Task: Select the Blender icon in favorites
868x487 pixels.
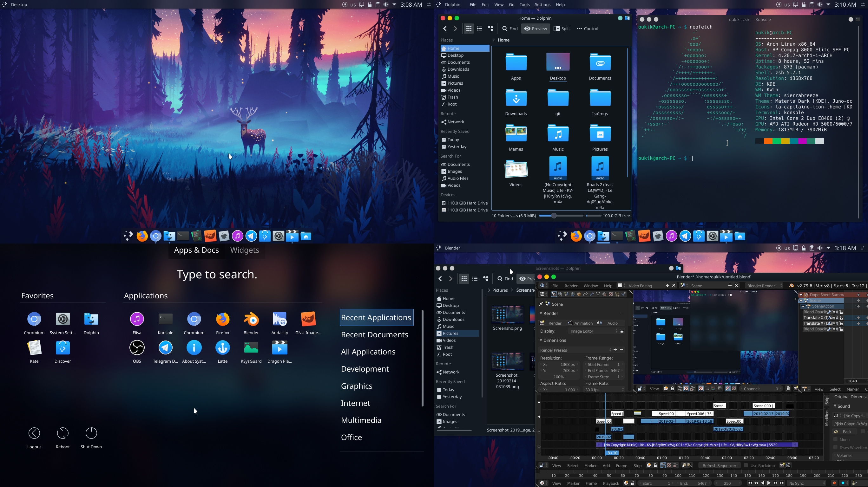Action: click(251, 320)
